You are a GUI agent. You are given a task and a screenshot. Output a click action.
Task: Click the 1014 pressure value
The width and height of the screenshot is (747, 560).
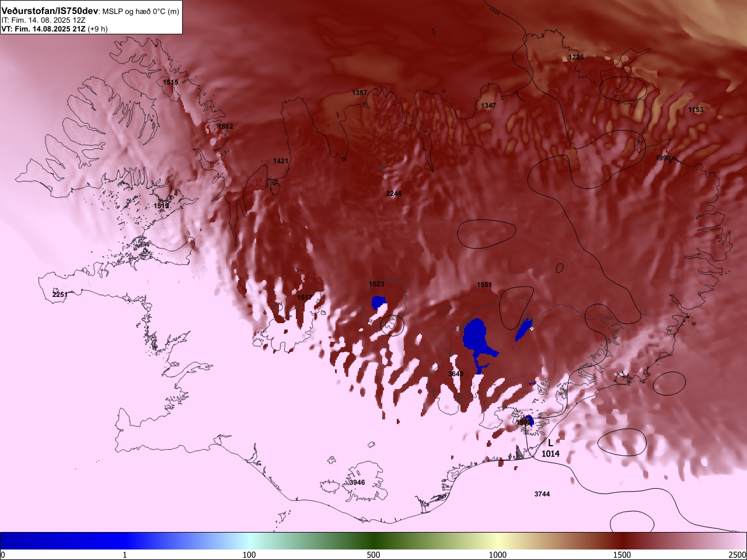point(550,454)
